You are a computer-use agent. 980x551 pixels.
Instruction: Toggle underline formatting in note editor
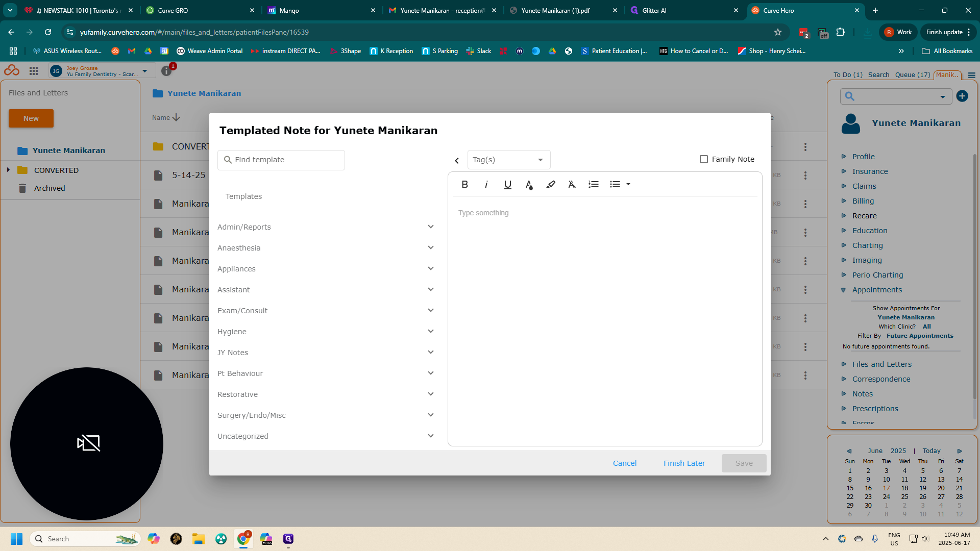[x=507, y=185]
